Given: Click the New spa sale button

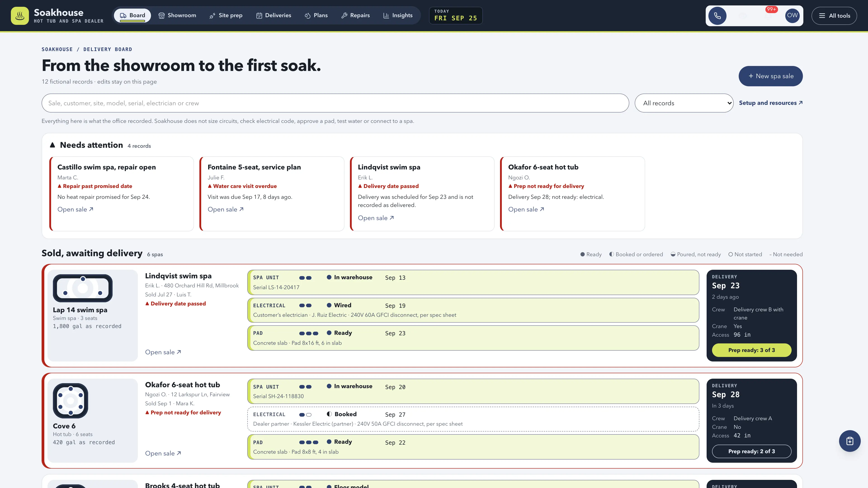Looking at the screenshot, I should coord(771,76).
